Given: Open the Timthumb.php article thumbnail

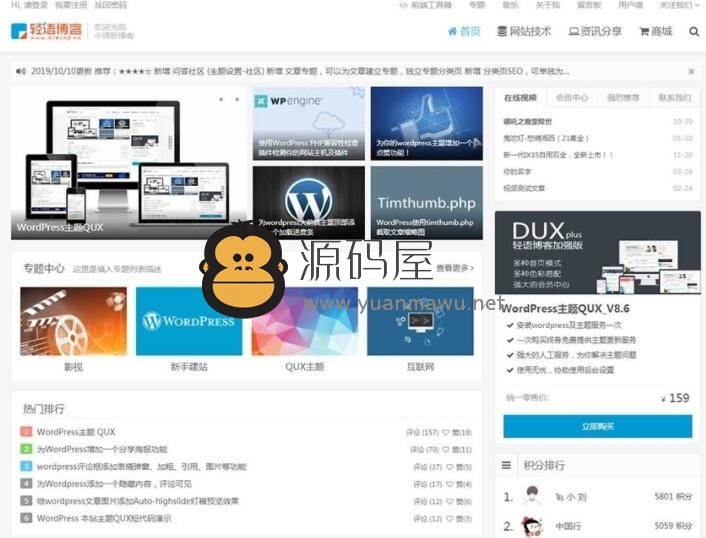Looking at the screenshot, I should click(427, 203).
